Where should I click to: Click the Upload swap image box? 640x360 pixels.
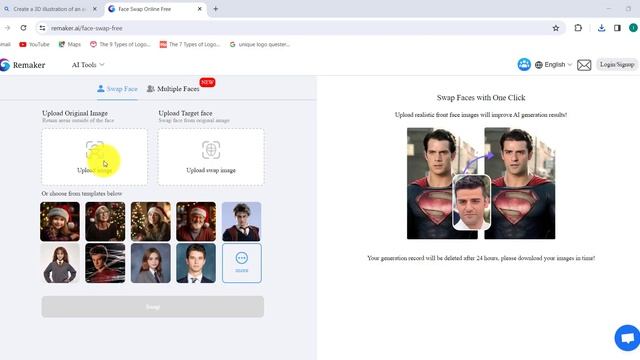(x=211, y=157)
